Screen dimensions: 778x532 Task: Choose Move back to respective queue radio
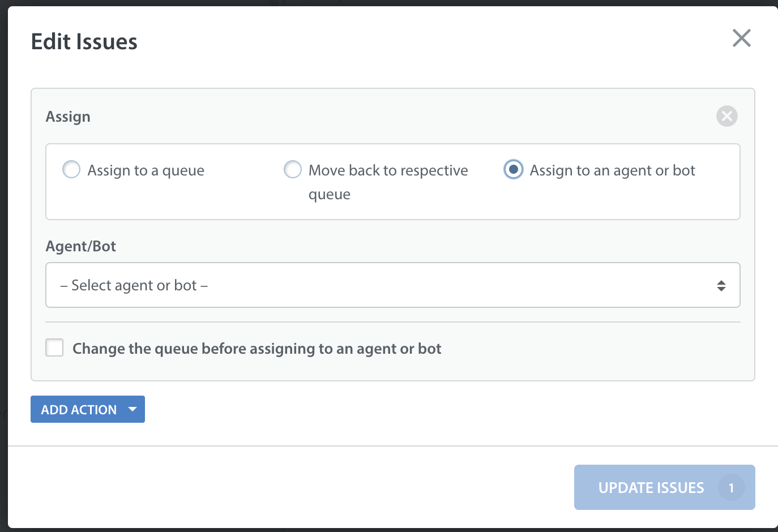pyautogui.click(x=293, y=169)
